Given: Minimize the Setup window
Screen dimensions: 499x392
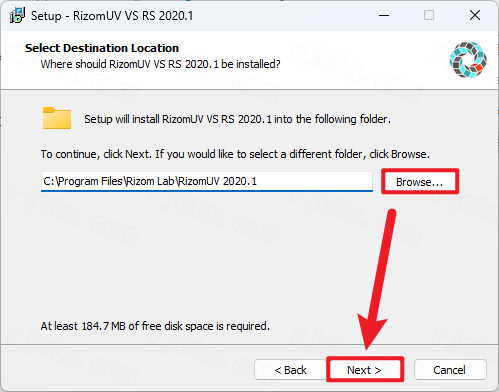Looking at the screenshot, I should [x=384, y=15].
